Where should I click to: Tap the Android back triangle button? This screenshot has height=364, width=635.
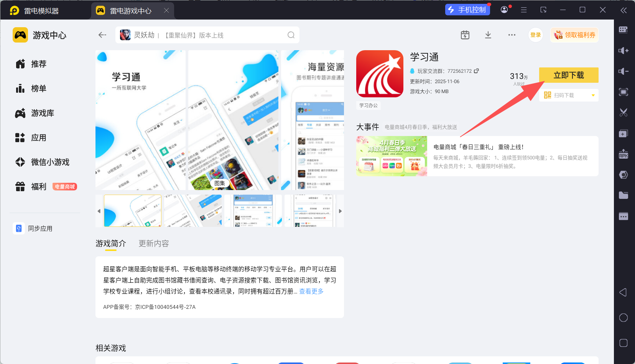pyautogui.click(x=623, y=292)
